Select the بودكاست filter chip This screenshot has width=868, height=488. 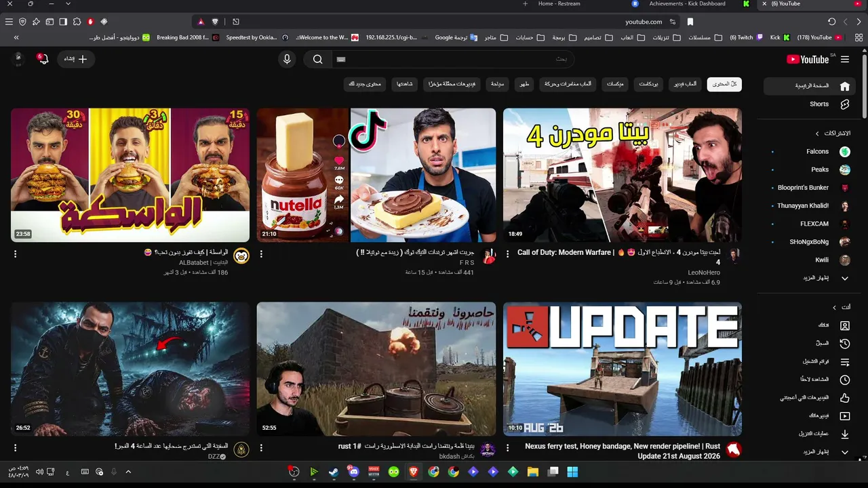[x=649, y=84]
